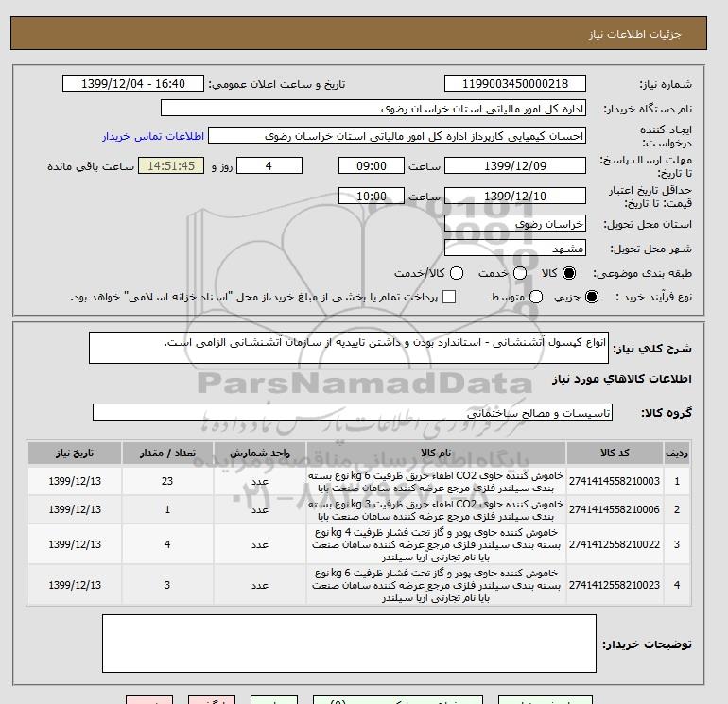728x704 pixels.
Task: Click the ردیف column header
Action: [676, 453]
